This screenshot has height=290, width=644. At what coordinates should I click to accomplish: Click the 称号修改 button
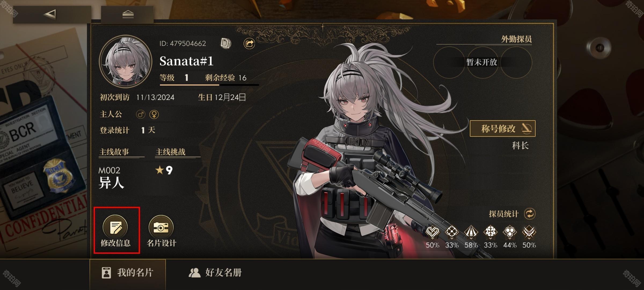503,129
